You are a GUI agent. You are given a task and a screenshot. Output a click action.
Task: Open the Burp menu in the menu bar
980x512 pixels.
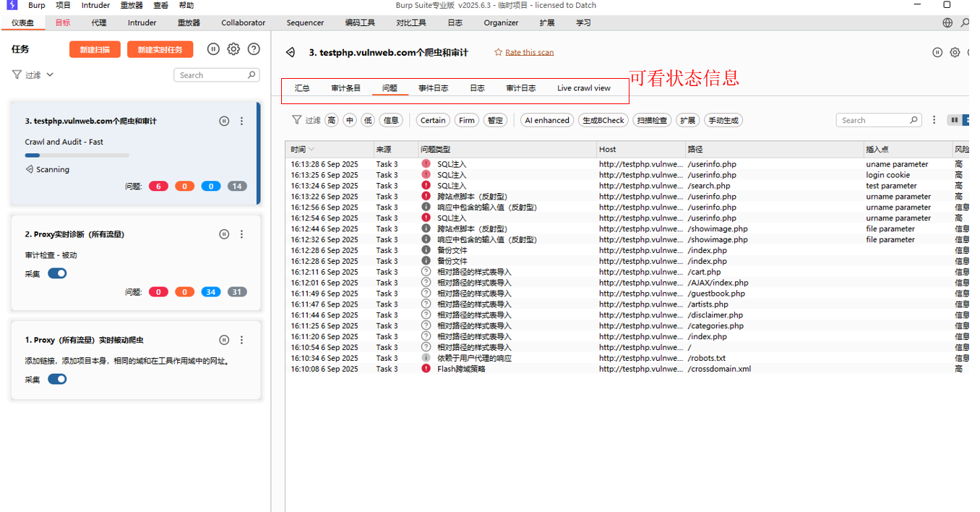click(36, 5)
